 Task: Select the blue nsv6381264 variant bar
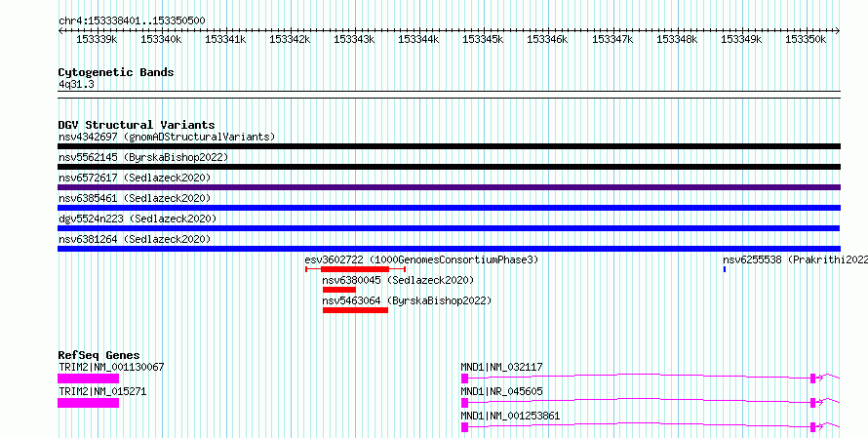(x=449, y=249)
